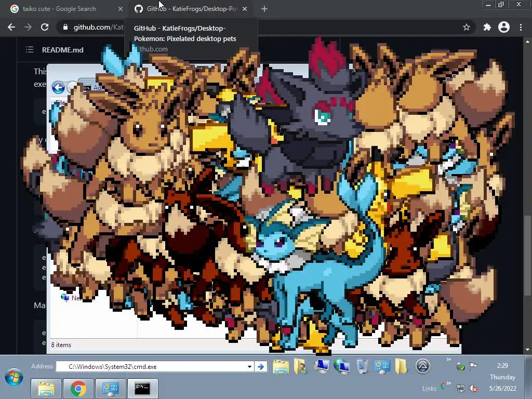This screenshot has height=399, width=532.
Task: Open the Chrome three-dot menu
Action: coord(521,27)
